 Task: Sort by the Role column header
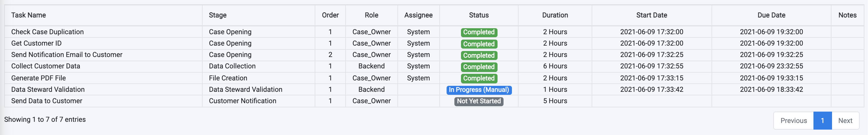(x=371, y=15)
